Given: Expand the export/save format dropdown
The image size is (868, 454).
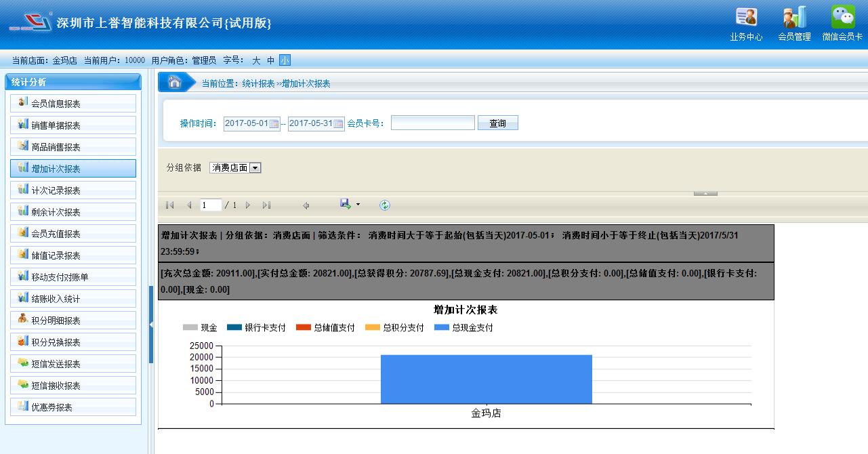Looking at the screenshot, I should 358,205.
